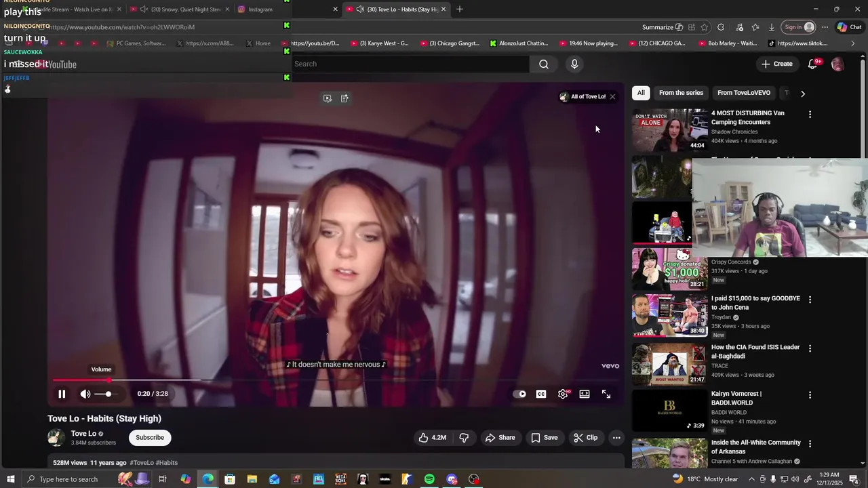Open the YouTube account avatar menu
The width and height of the screenshot is (868, 488).
coord(838,64)
